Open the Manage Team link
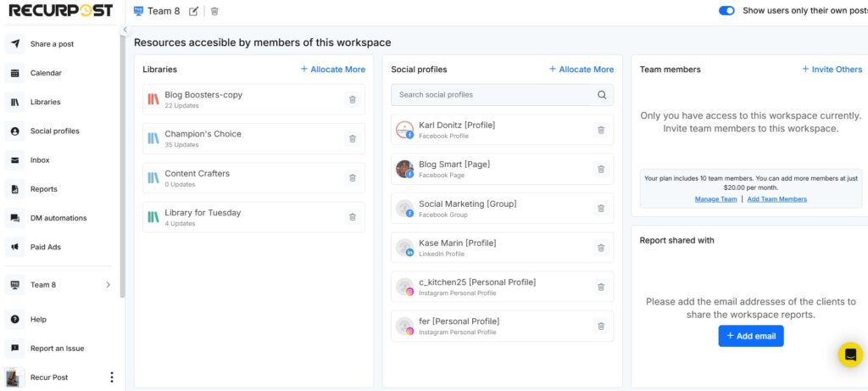868x391 pixels. click(715, 198)
